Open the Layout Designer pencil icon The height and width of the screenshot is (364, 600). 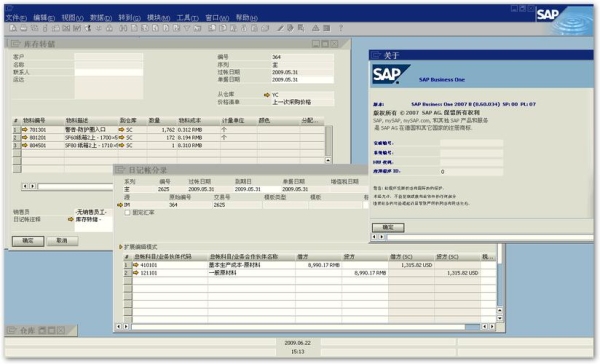(x=280, y=28)
